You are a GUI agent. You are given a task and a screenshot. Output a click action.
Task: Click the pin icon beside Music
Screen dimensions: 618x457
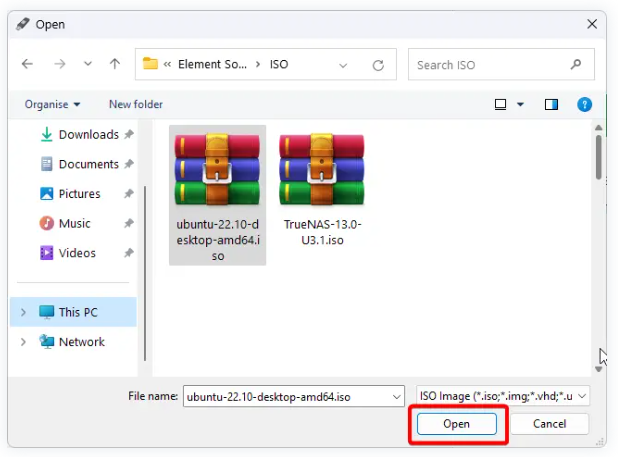tap(128, 223)
